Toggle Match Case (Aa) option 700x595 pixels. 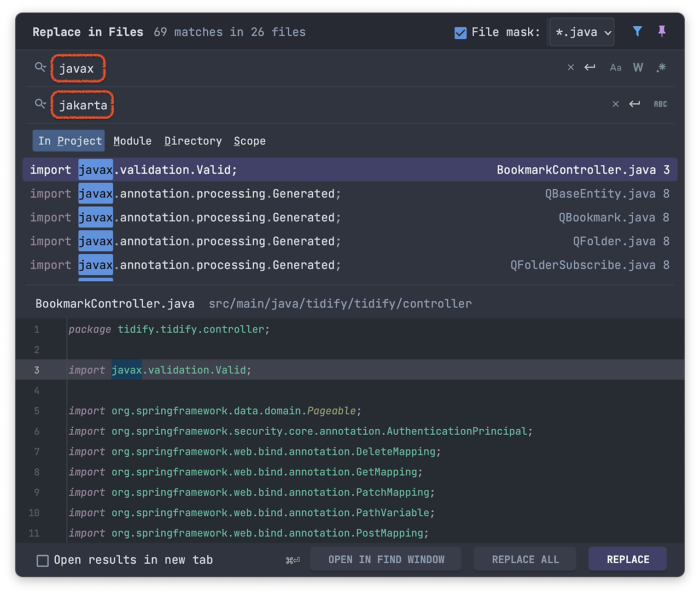pyautogui.click(x=616, y=67)
